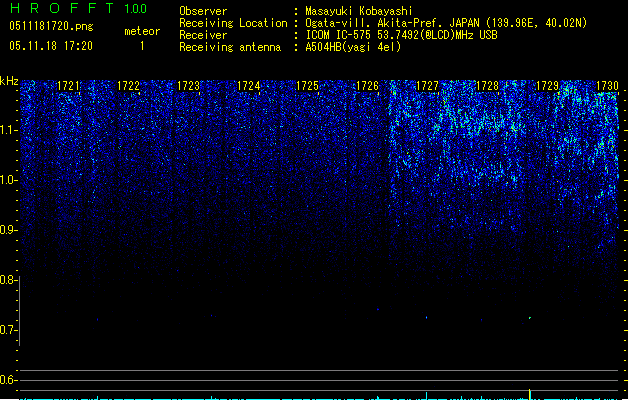Click the Observer label
Viewport: 629px width, 400px height.
click(x=203, y=11)
